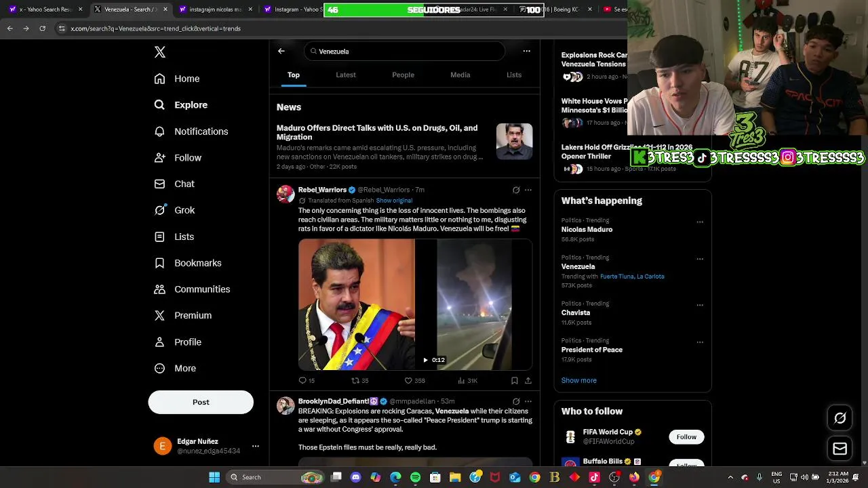Switch to the People tab

coord(403,75)
